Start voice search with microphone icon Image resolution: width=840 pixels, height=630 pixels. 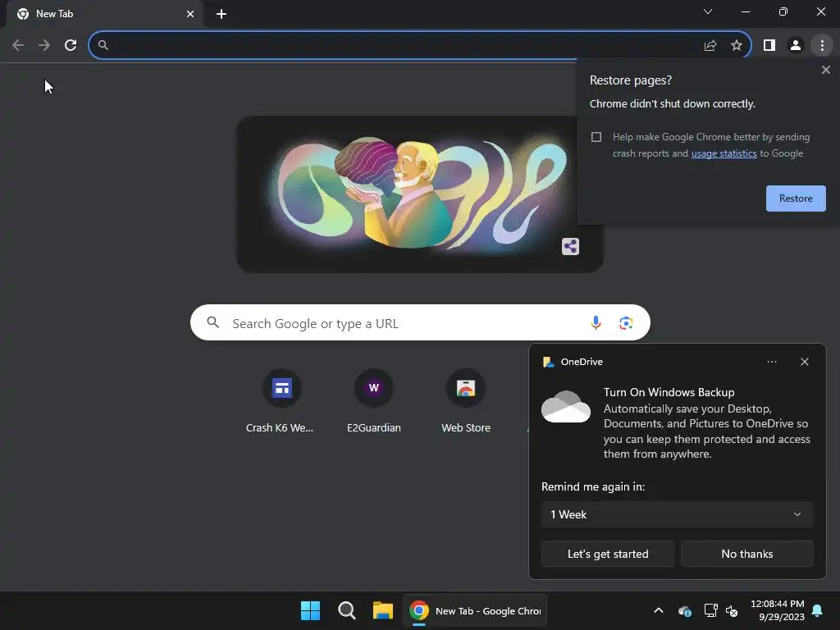pyautogui.click(x=596, y=322)
